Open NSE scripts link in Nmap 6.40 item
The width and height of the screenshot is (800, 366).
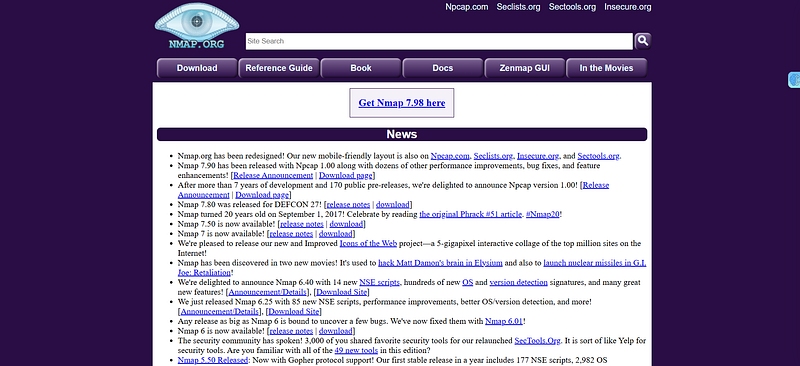380,282
